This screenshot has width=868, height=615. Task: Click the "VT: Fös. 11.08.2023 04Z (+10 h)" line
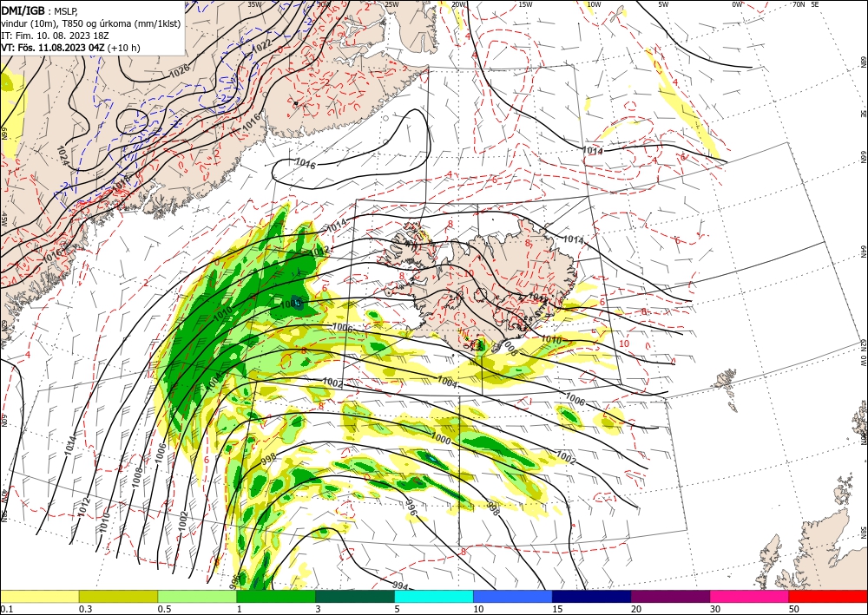(71, 48)
